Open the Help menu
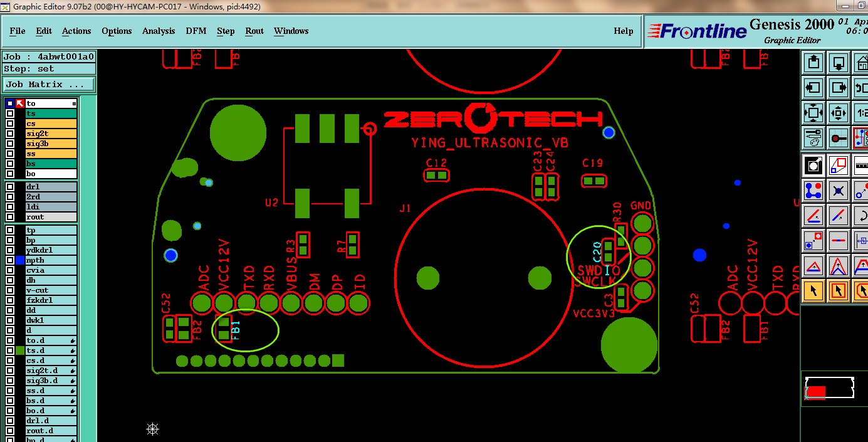The width and height of the screenshot is (868, 442). (x=623, y=31)
